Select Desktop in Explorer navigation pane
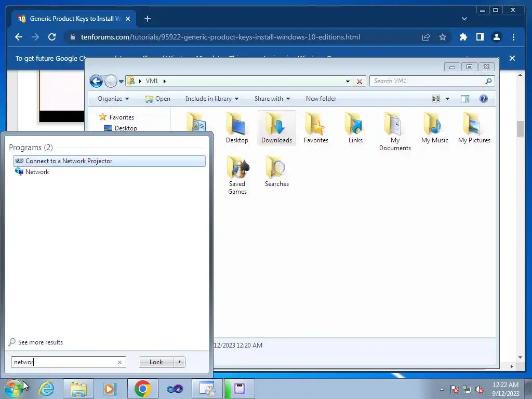This screenshot has width=532, height=399. pyautogui.click(x=121, y=128)
